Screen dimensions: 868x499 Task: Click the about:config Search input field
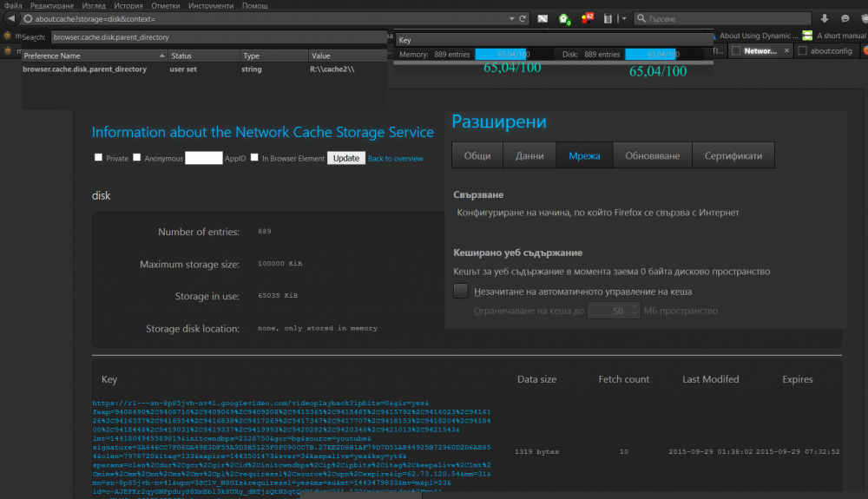point(219,37)
